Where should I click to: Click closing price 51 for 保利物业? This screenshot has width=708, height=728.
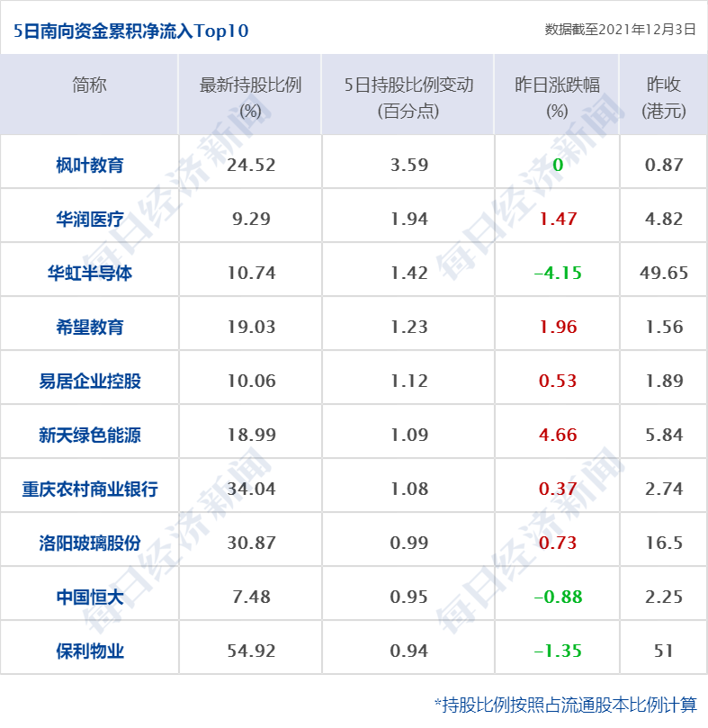[664, 651]
